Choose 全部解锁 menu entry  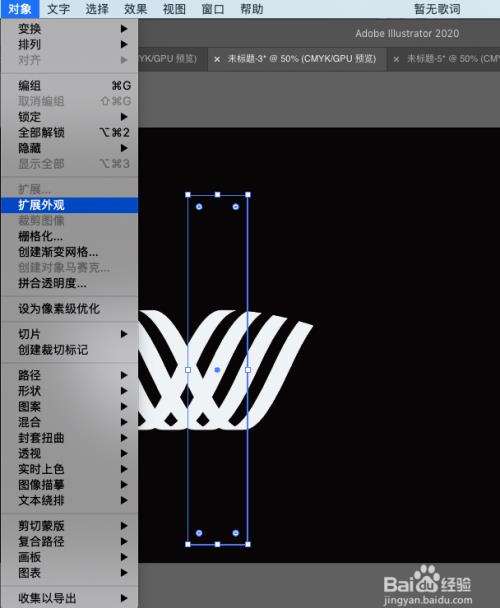69,132
